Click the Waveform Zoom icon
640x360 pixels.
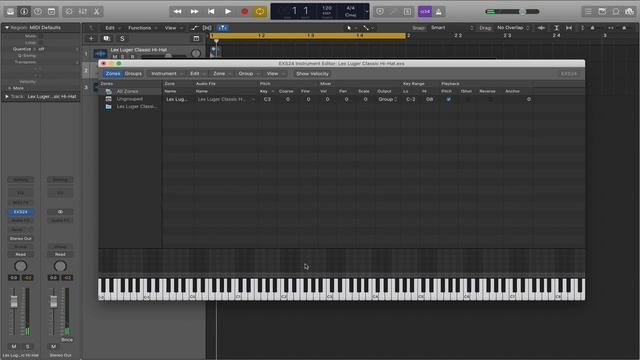[x=542, y=28]
